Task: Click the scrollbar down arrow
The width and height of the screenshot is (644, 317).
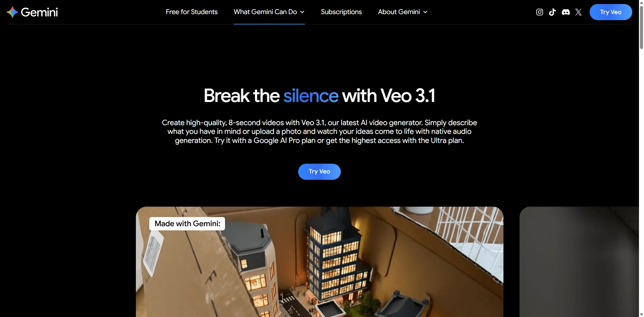Action: pos(641,314)
